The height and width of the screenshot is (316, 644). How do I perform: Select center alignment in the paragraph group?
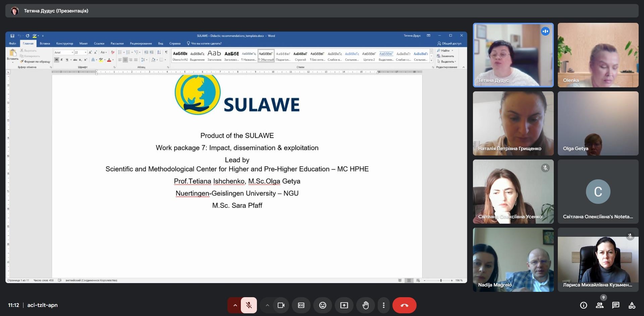coord(125,60)
